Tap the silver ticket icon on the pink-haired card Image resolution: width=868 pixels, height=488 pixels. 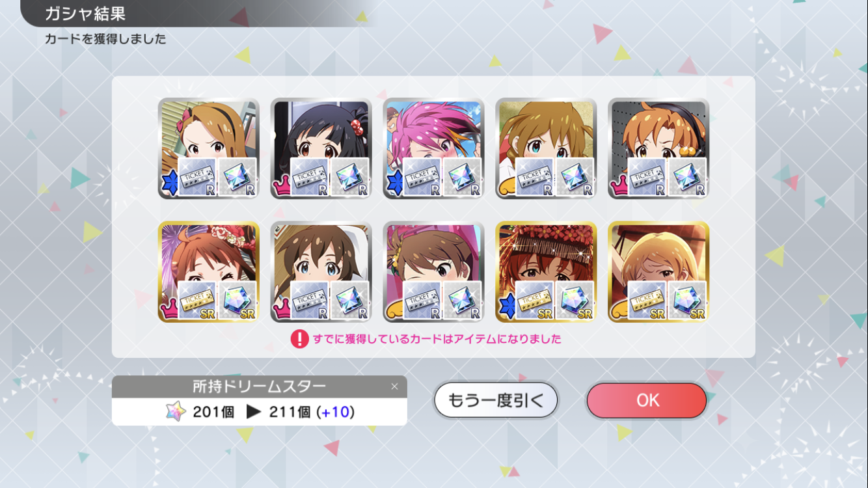[422, 177]
